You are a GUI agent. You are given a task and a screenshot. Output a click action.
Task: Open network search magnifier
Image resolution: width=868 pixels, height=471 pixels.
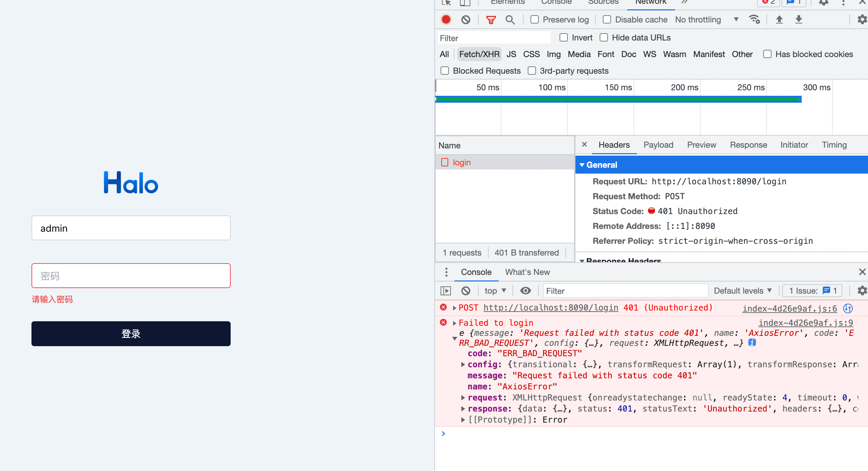click(510, 20)
